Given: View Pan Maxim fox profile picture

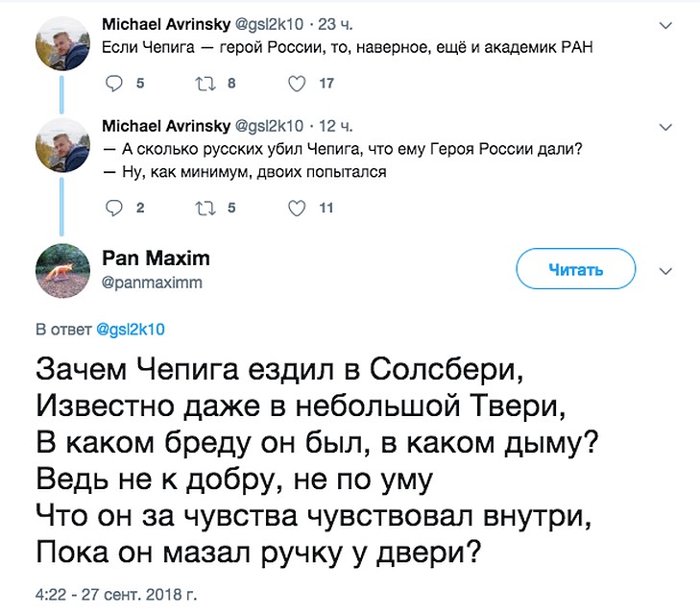Looking at the screenshot, I should pyautogui.click(x=62, y=271).
